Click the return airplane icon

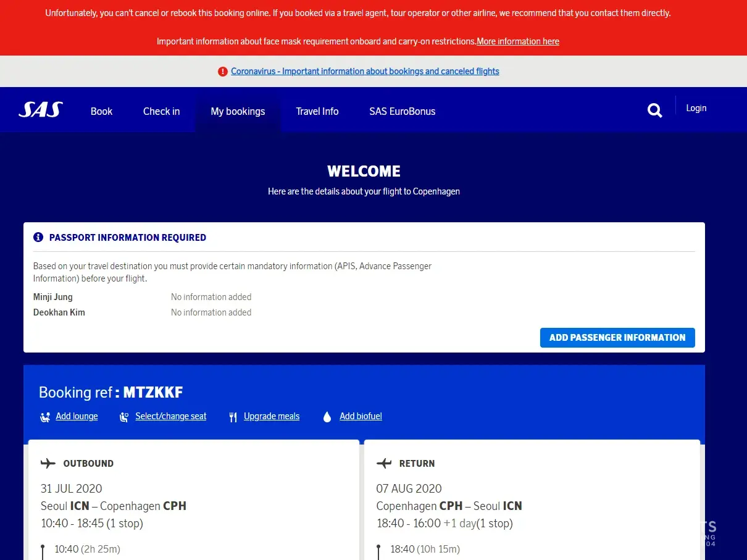(384, 463)
